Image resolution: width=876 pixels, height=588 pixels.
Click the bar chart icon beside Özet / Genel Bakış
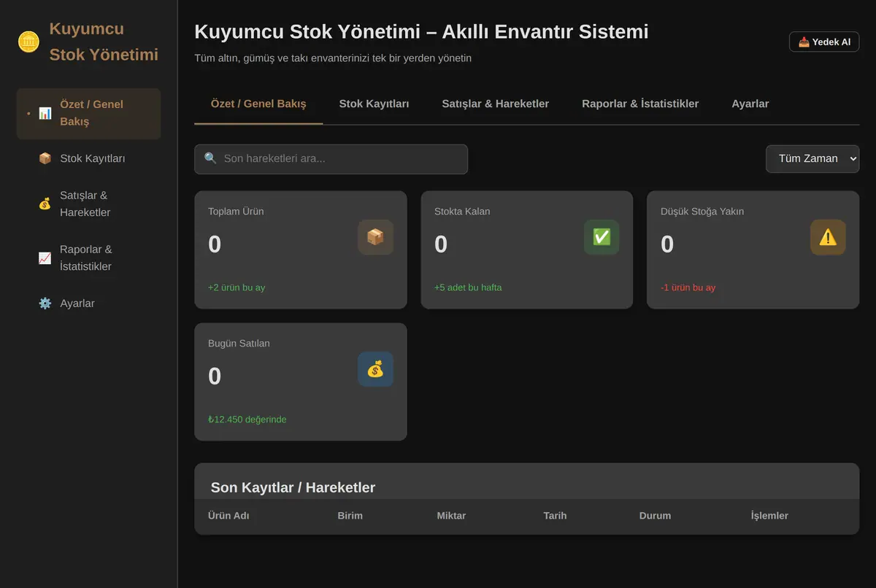(x=45, y=113)
